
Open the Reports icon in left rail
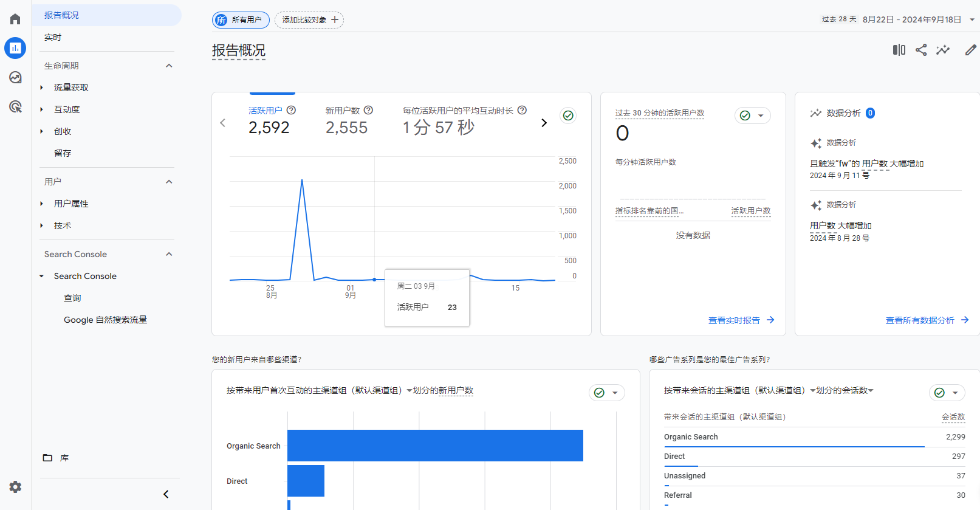[15, 48]
